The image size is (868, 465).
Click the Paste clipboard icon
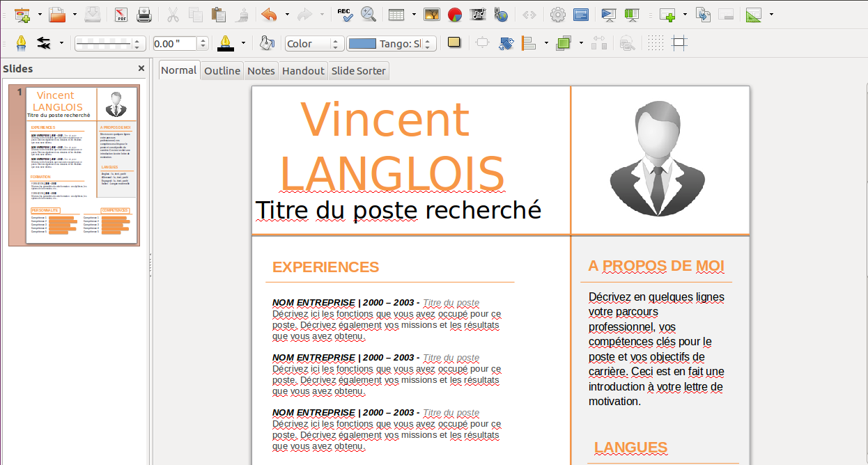[x=219, y=14]
